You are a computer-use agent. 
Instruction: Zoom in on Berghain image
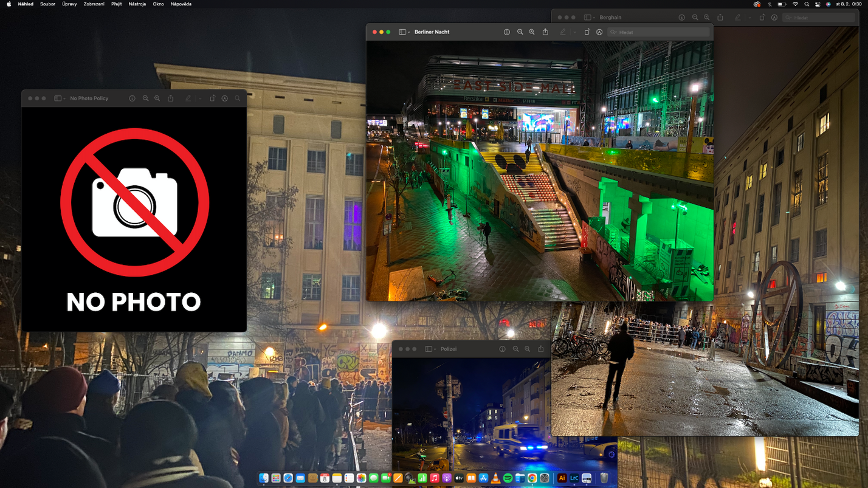click(707, 18)
